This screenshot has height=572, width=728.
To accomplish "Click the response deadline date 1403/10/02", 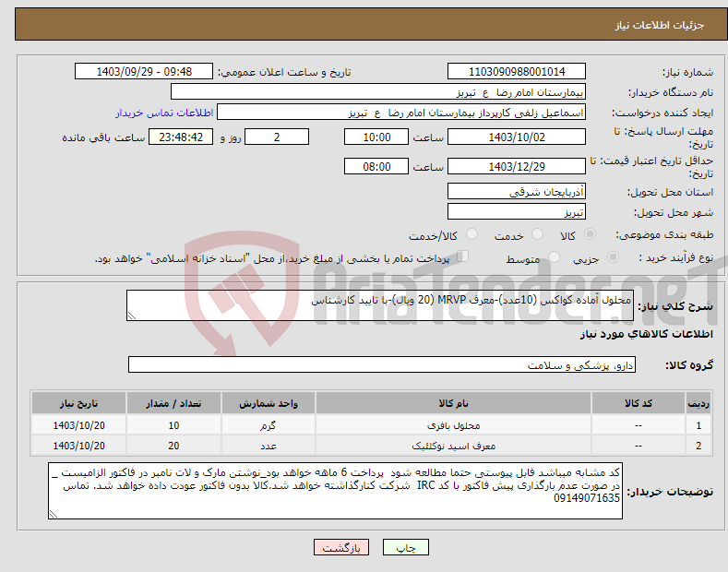I will tap(517, 137).
